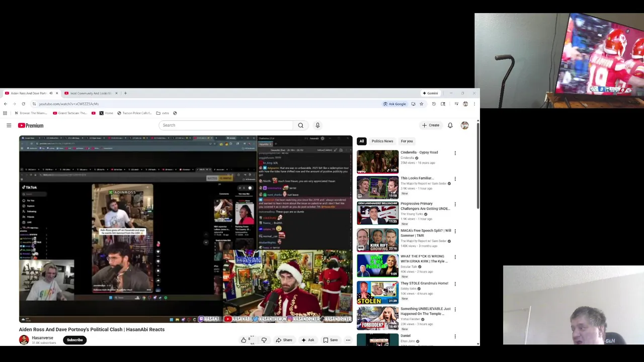The width and height of the screenshot is (644, 362).
Task: Bookmark this page with the star
Action: pos(422,104)
